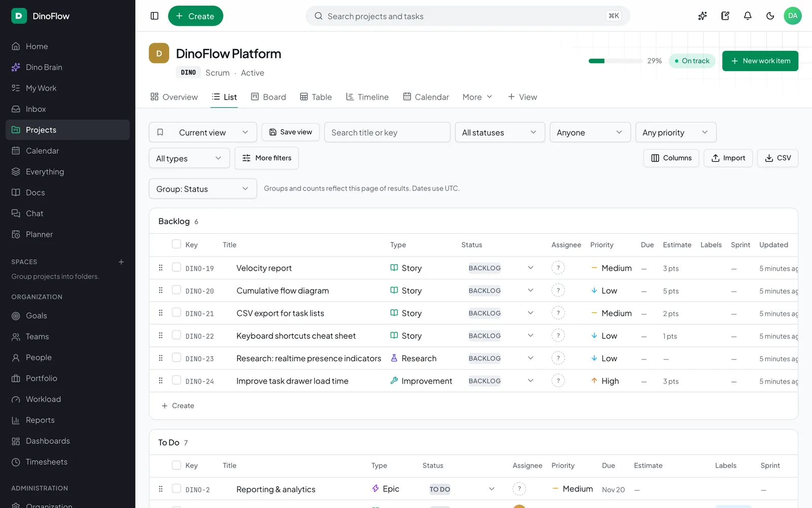This screenshot has width=812, height=508.
Task: Click the Save view button
Action: 291,132
